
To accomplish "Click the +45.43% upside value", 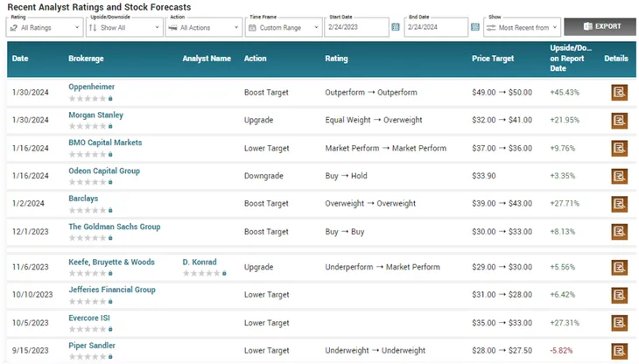I will (x=565, y=93).
